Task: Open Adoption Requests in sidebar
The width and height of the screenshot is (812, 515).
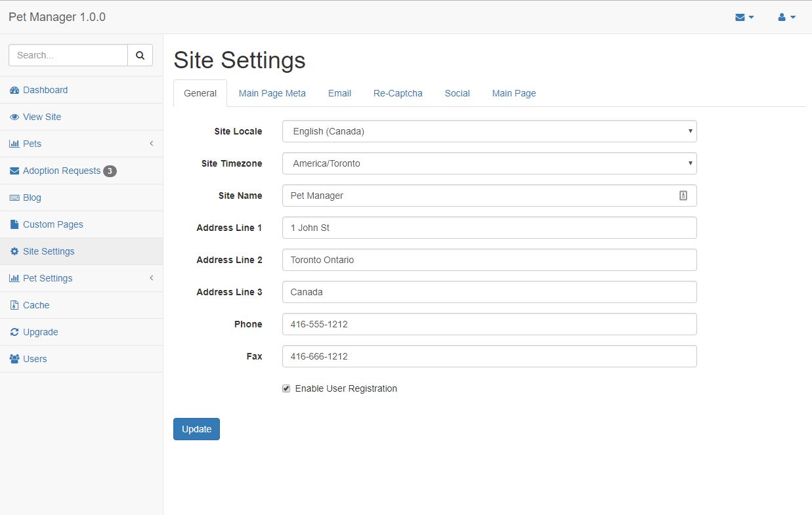Action: point(62,171)
